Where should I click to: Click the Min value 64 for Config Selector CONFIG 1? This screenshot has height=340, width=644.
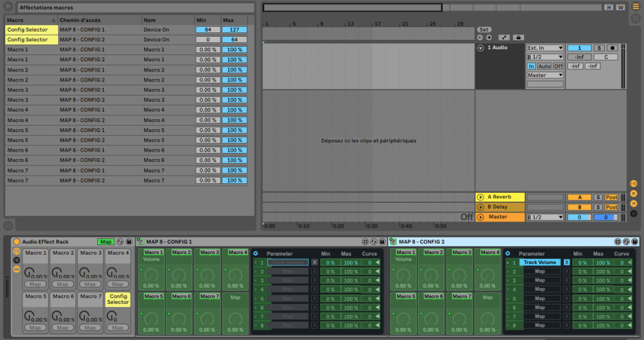pyautogui.click(x=208, y=30)
